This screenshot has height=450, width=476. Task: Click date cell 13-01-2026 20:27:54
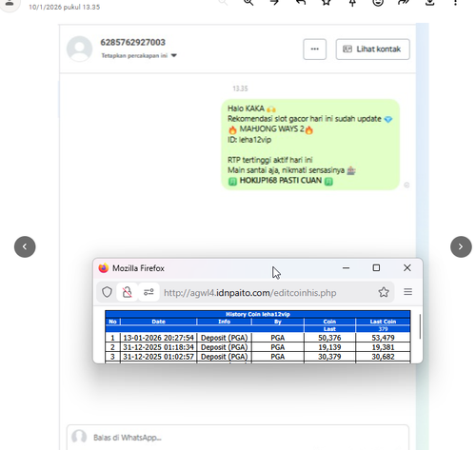point(158,338)
